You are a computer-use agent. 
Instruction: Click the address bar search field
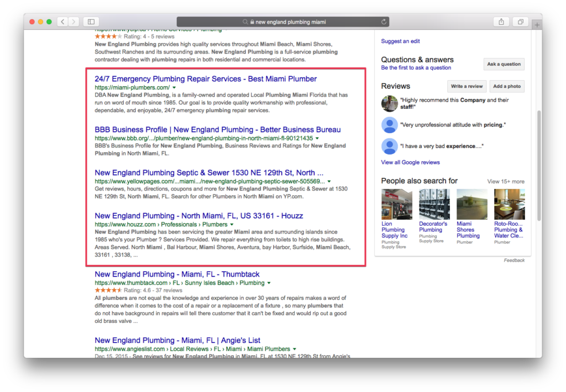coord(283,22)
